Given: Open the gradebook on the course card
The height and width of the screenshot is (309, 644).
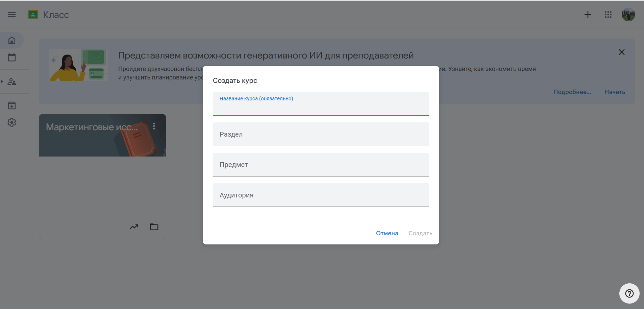Looking at the screenshot, I should tap(134, 227).
